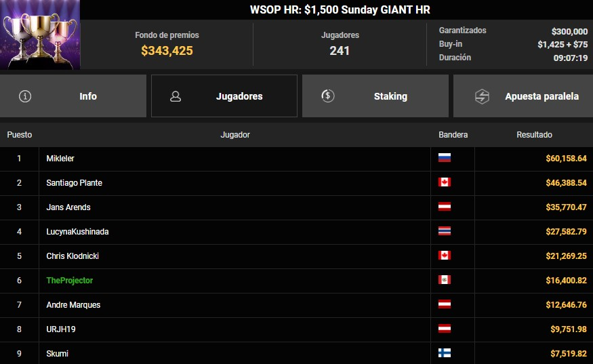The image size is (593, 364).
Task: Click the Jugadores person icon
Action: (176, 96)
